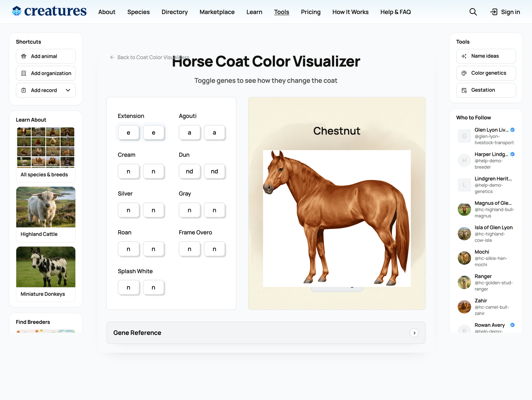Screen dimensions: 532x400
Task: Open the Zahir profile name
Action: point(481,300)
